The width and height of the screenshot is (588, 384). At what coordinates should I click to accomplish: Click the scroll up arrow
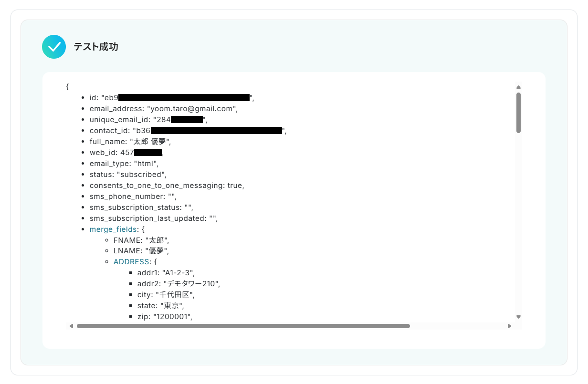518,87
